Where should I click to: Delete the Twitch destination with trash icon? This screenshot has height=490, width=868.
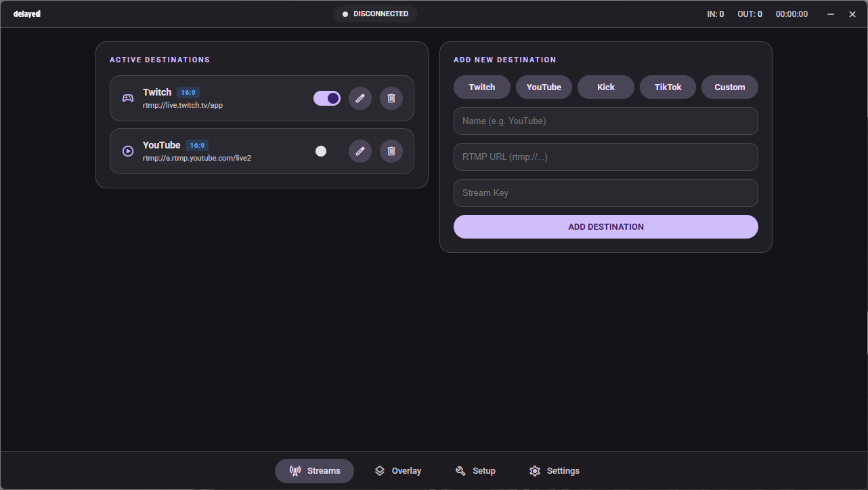click(391, 98)
